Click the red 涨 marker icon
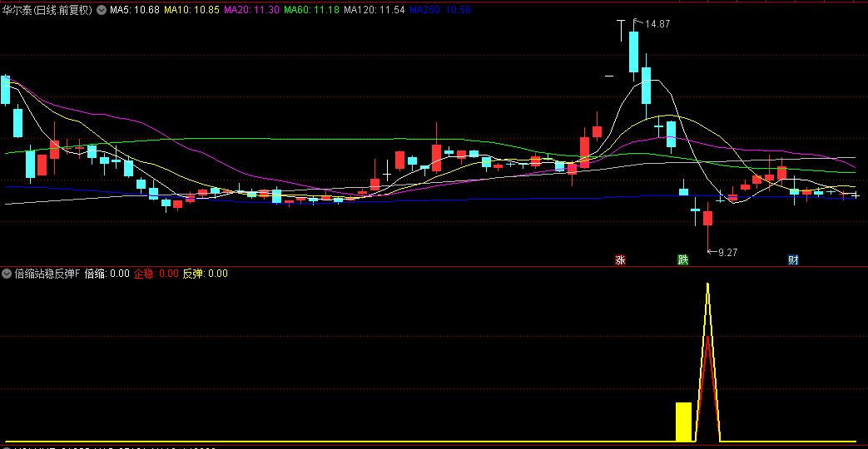This screenshot has height=449, width=868. pos(620,260)
